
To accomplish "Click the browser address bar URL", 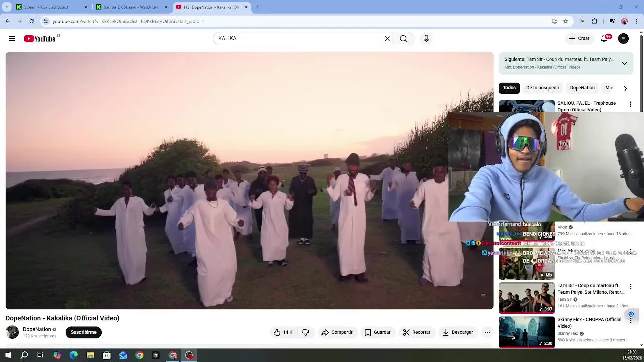I will pos(129,21).
